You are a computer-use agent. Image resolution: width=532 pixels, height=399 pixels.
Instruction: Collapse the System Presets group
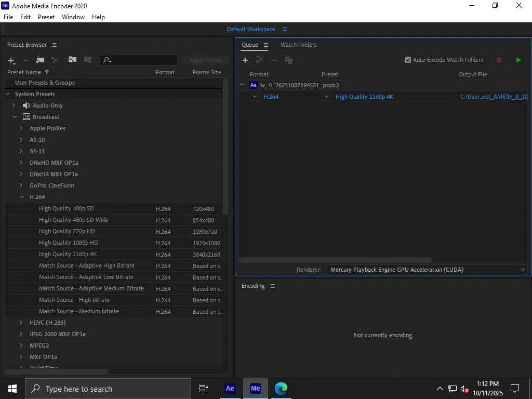(x=8, y=94)
